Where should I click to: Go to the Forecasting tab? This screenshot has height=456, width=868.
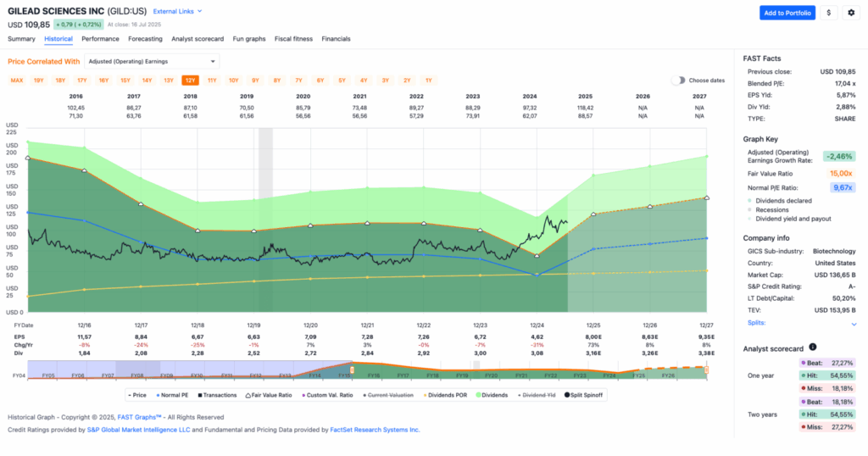(x=145, y=39)
